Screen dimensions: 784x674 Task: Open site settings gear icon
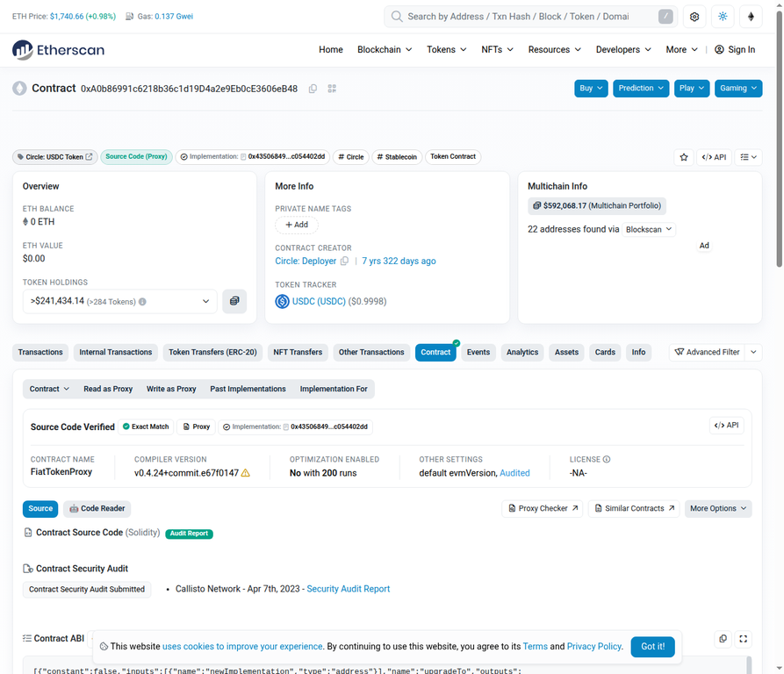click(x=694, y=17)
